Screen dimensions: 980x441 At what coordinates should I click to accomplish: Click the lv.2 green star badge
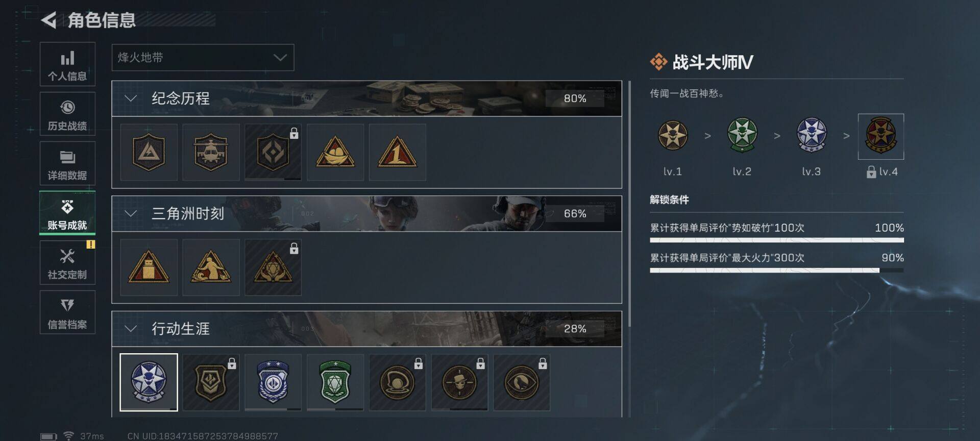pyautogui.click(x=742, y=135)
